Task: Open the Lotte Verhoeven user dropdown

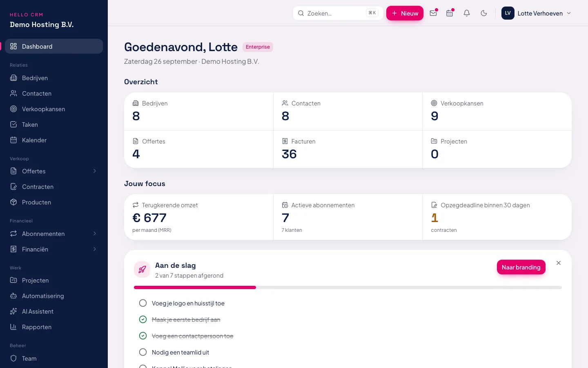Action: [x=536, y=13]
